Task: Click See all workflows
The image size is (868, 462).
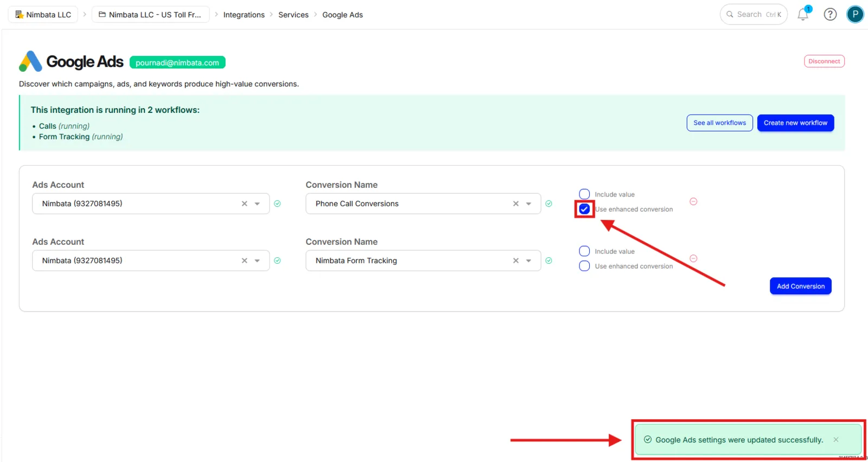Action: click(719, 123)
